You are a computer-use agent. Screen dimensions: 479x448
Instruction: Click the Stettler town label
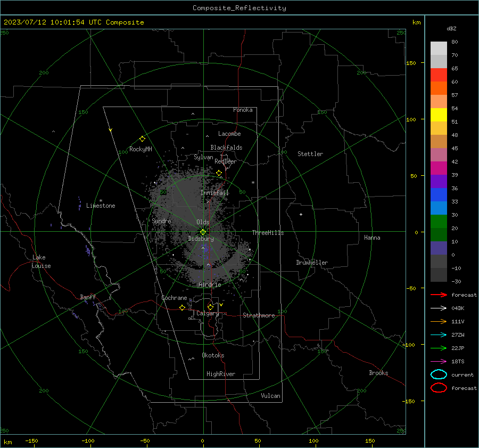coord(310,154)
